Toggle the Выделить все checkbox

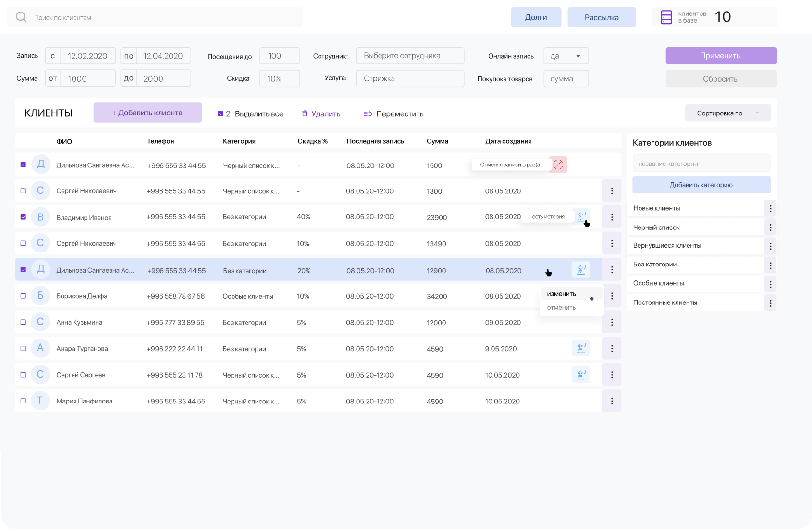coord(221,113)
